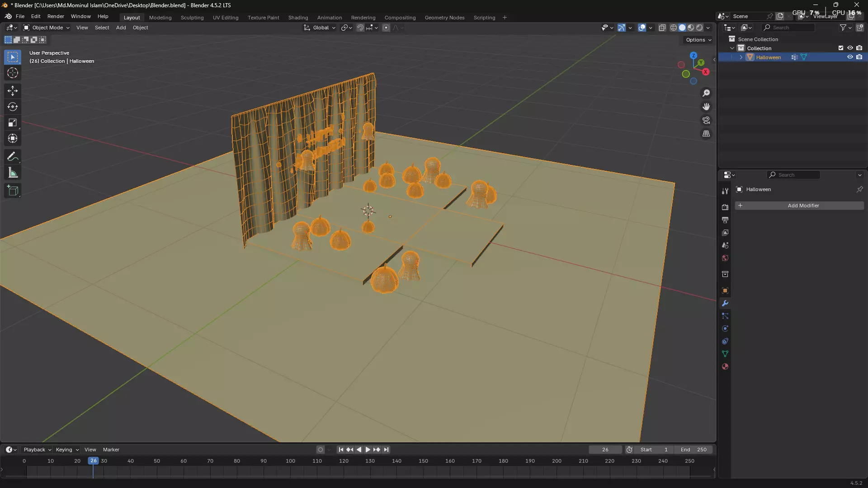Viewport: 868px width, 488px height.
Task: Toggle snapping magnet in viewport header
Action: click(x=360, y=28)
